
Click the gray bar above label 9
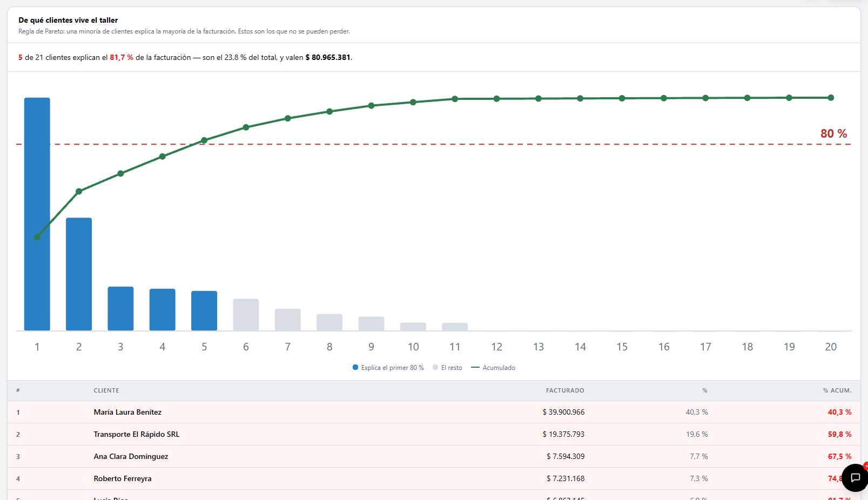371,323
